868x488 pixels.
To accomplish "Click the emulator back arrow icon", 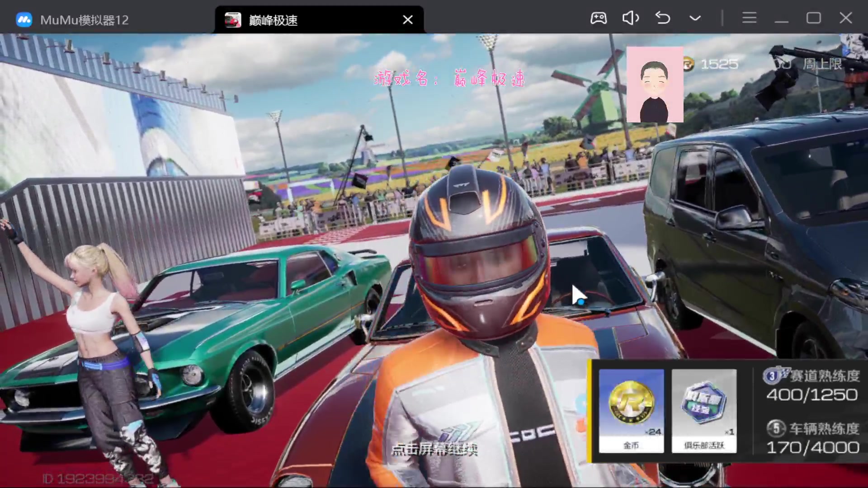I will pos(663,18).
